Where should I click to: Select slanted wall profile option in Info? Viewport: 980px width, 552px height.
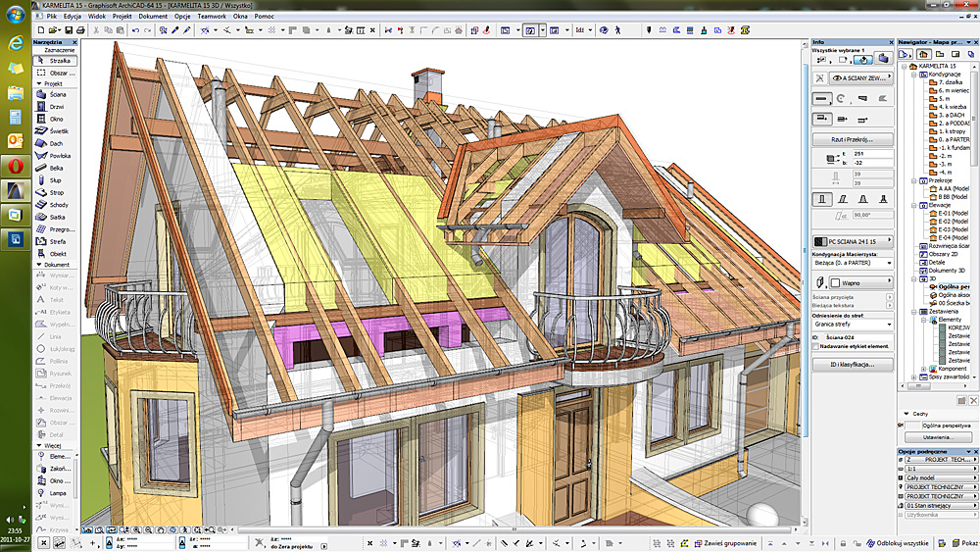pos(843,199)
